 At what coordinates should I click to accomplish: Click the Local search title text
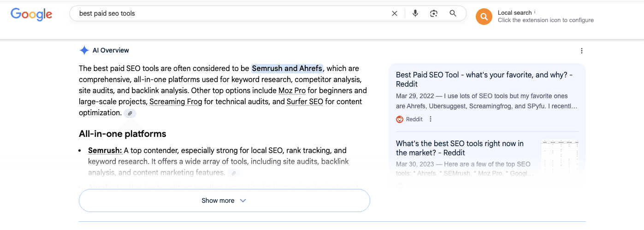(514, 12)
